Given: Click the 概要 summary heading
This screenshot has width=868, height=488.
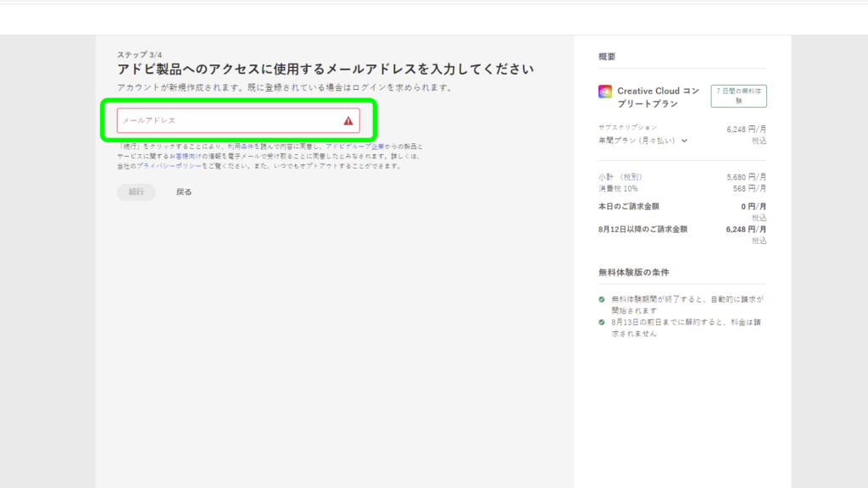Looking at the screenshot, I should (607, 57).
